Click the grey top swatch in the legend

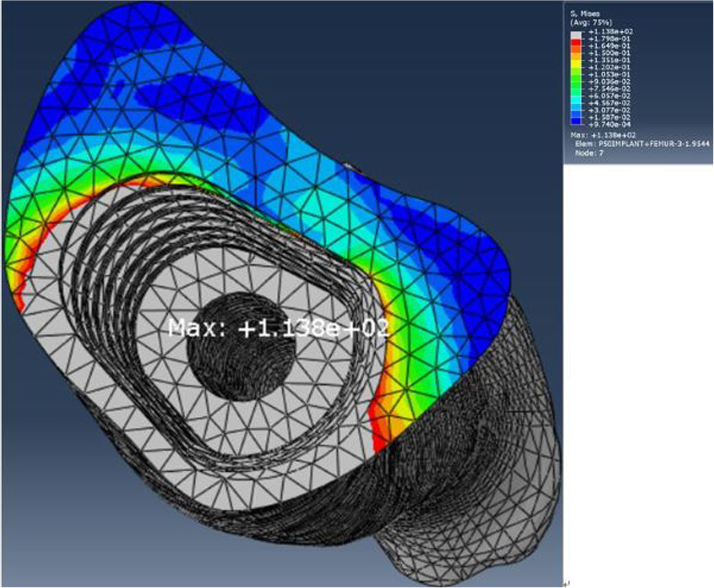click(x=576, y=35)
